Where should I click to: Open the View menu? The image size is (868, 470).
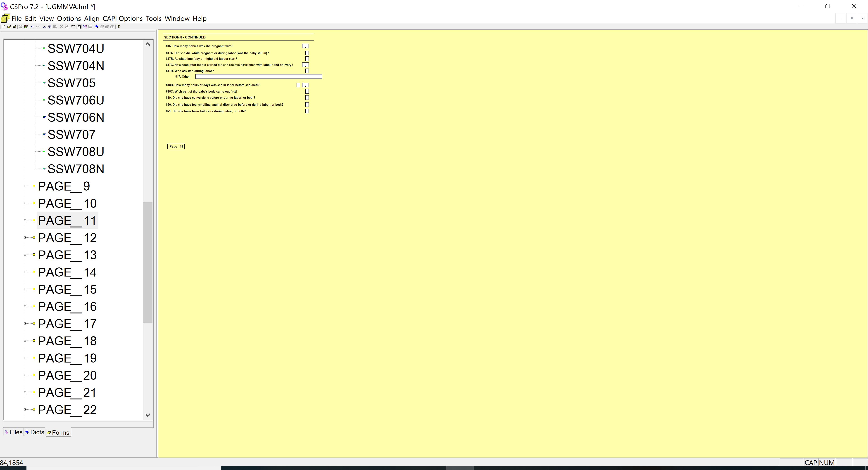pos(47,19)
